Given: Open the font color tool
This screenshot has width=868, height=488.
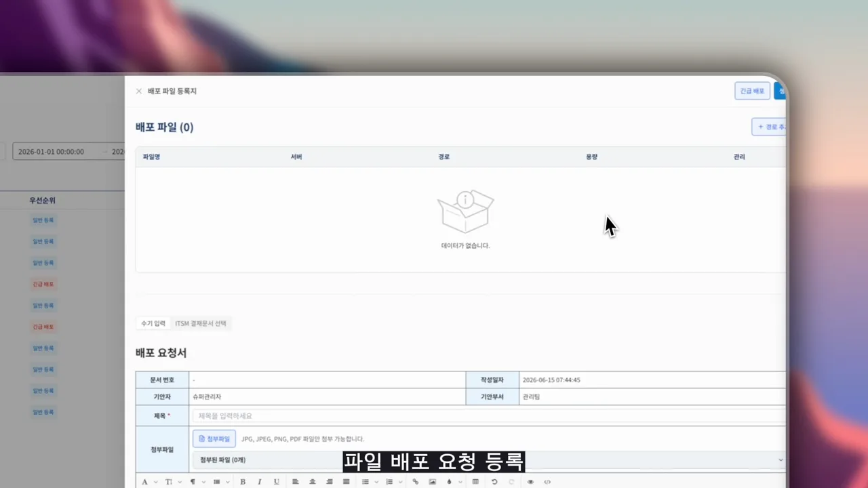Looking at the screenshot, I should (x=144, y=482).
